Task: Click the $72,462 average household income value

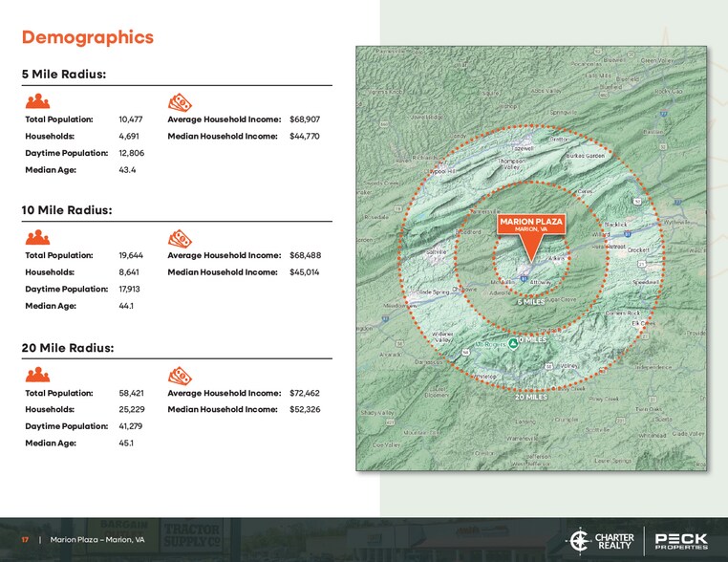Action: coord(304,393)
